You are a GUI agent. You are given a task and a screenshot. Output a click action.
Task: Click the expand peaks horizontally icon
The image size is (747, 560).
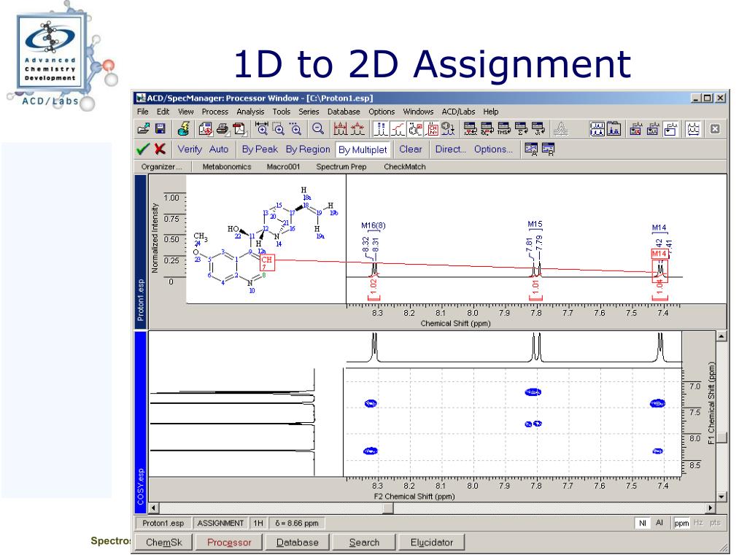tap(340, 128)
